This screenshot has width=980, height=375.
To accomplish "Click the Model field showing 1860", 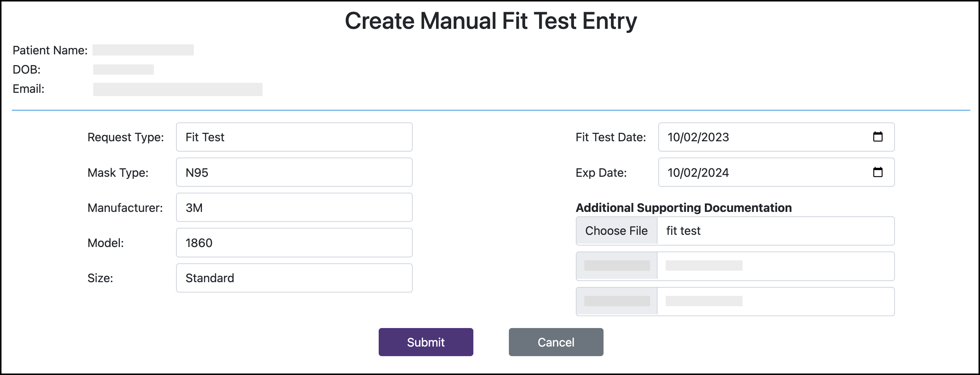I will (294, 243).
